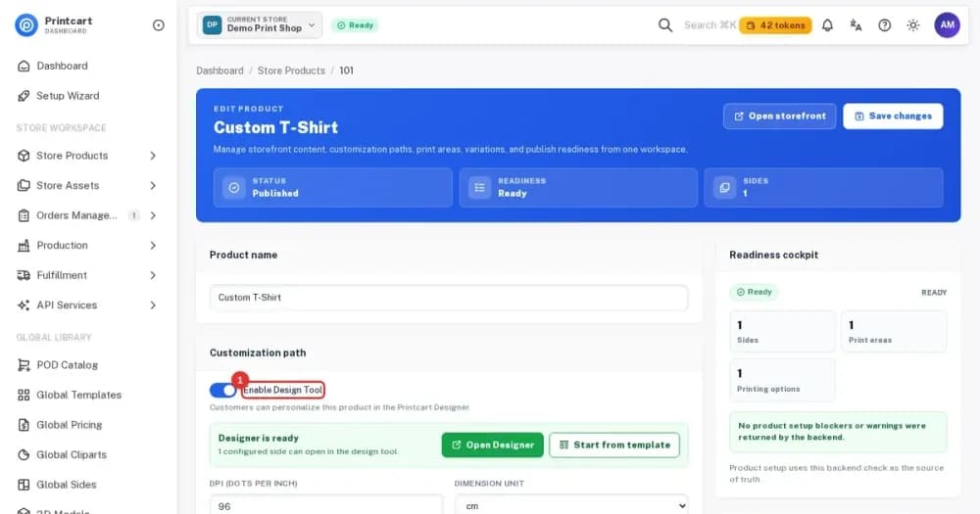Expand Store Products submenu chevron
This screenshot has height=514, width=980.
(x=153, y=156)
